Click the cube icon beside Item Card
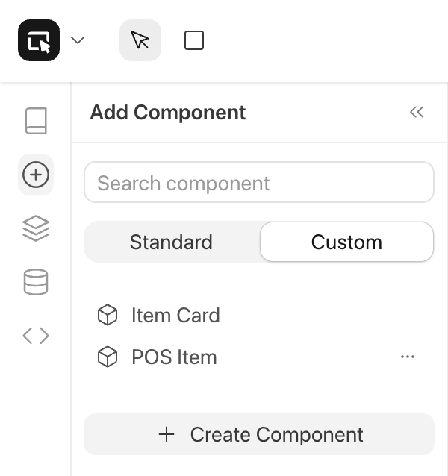Screen dimensions: 448x476 point(108,316)
